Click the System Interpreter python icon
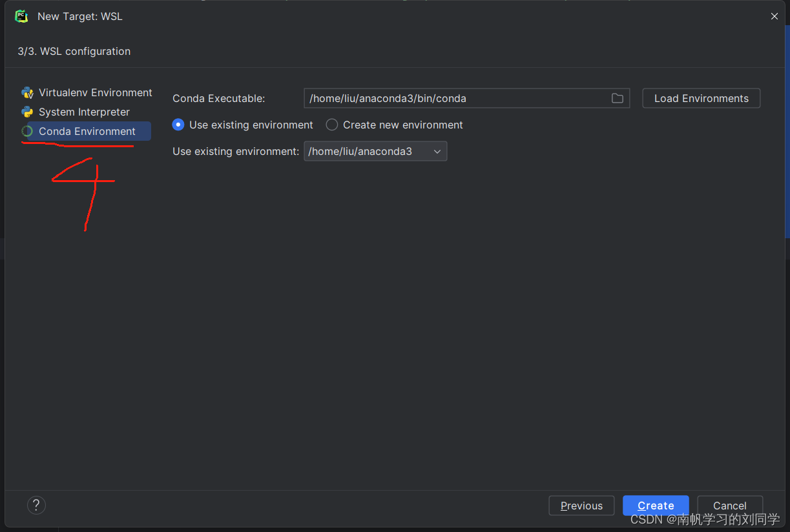 click(x=27, y=112)
